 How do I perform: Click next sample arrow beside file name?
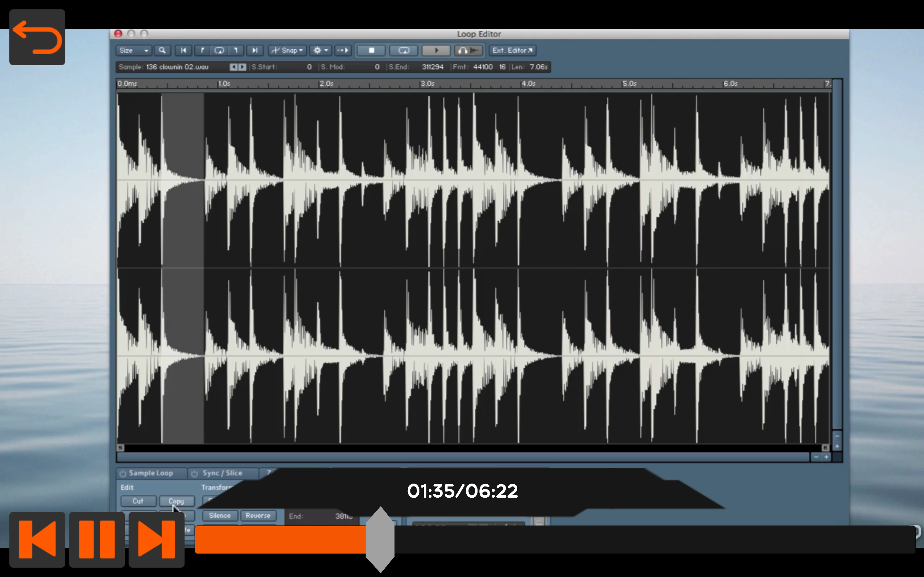tap(243, 67)
